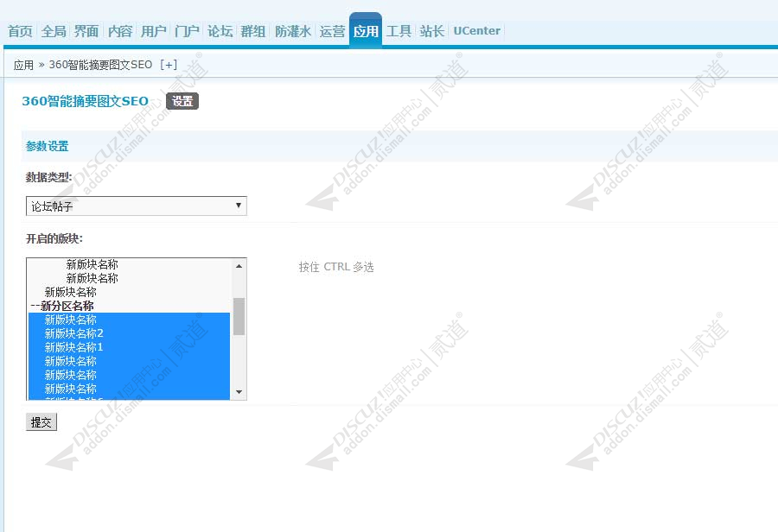Open the 门户 tab
Viewport: 778px width, 532px height.
pos(187,31)
